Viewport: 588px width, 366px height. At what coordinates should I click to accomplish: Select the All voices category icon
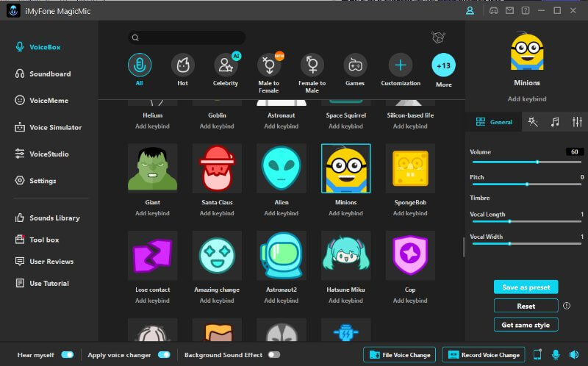(x=140, y=65)
